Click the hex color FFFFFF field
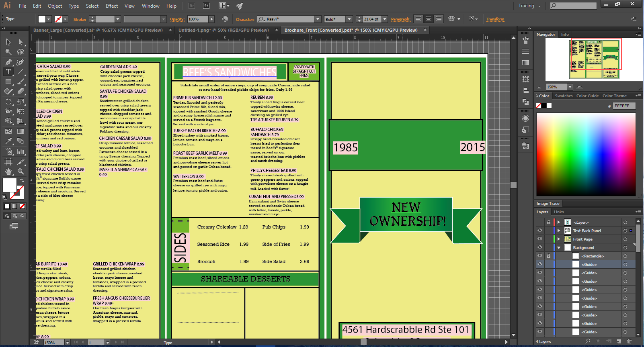644x347 pixels. (624, 106)
